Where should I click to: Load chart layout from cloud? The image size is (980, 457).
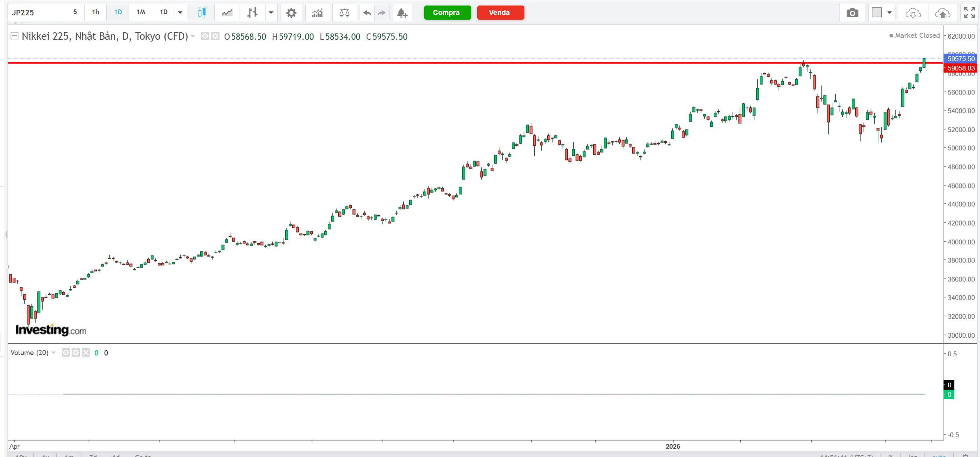tap(913, 13)
